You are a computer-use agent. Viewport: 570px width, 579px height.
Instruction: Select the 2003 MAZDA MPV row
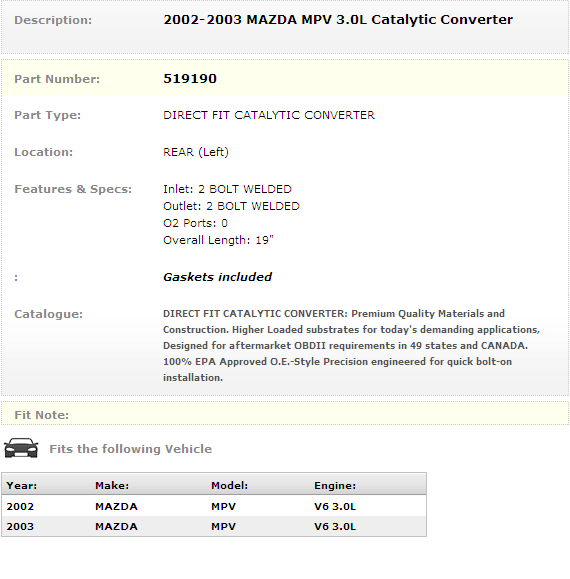214,526
